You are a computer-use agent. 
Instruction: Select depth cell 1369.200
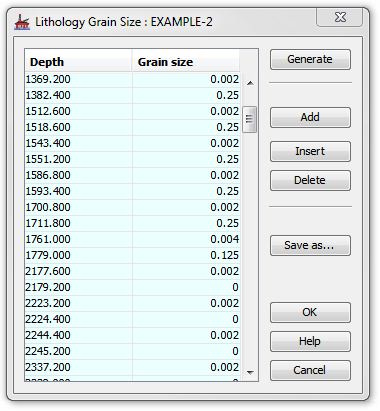tap(79, 79)
